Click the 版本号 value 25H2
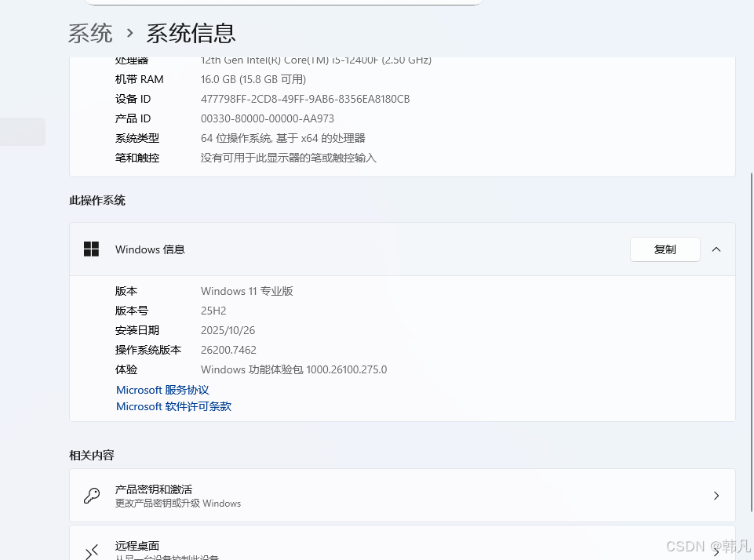 (213, 311)
